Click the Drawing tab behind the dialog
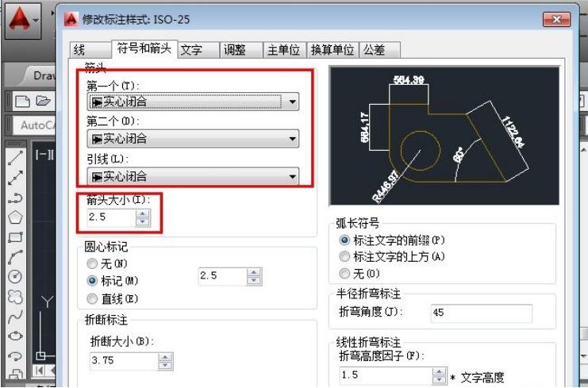This screenshot has width=588, height=388. 41,75
